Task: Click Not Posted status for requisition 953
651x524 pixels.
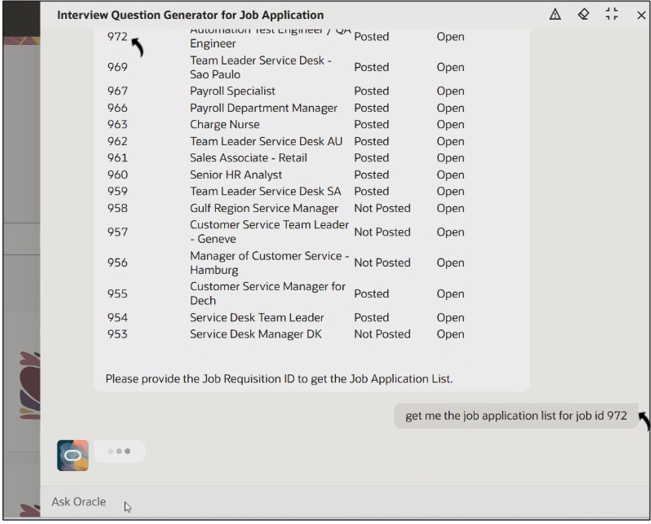Action: (382, 334)
